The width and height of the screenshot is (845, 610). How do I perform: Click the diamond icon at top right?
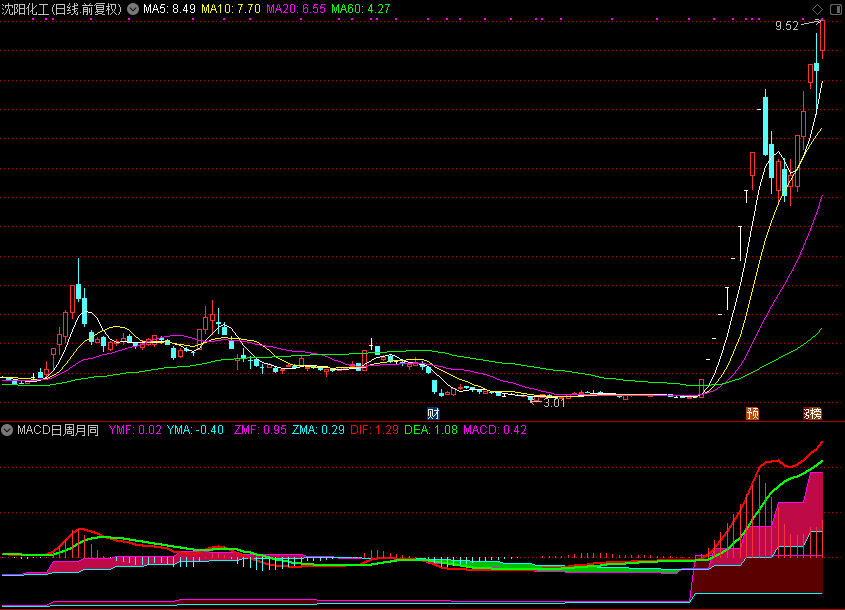817,9
